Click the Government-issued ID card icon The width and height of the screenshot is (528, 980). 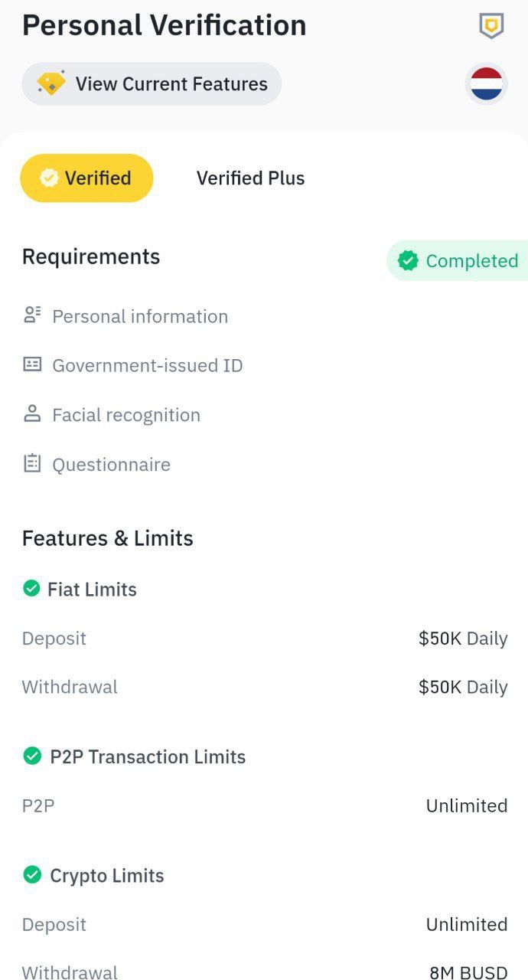32,364
